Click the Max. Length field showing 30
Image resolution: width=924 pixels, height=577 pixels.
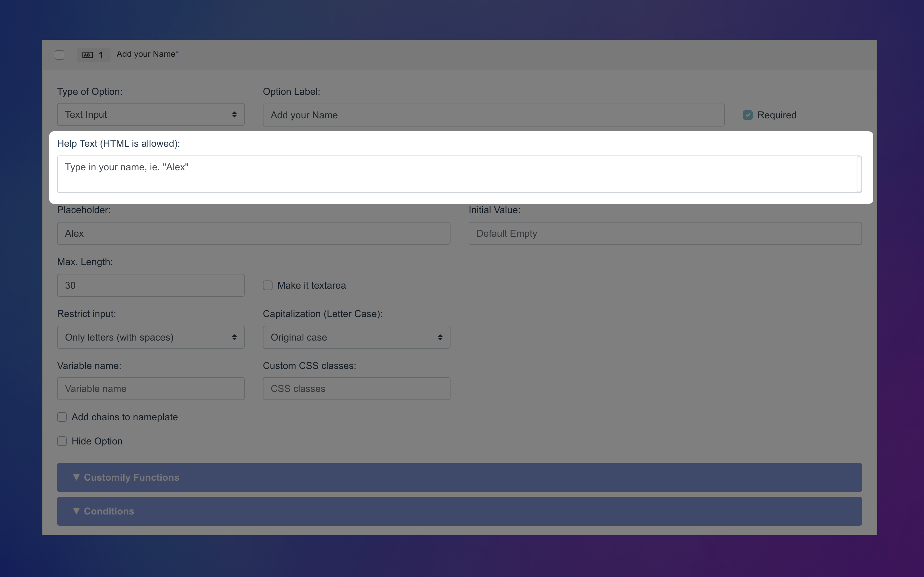pyautogui.click(x=150, y=285)
